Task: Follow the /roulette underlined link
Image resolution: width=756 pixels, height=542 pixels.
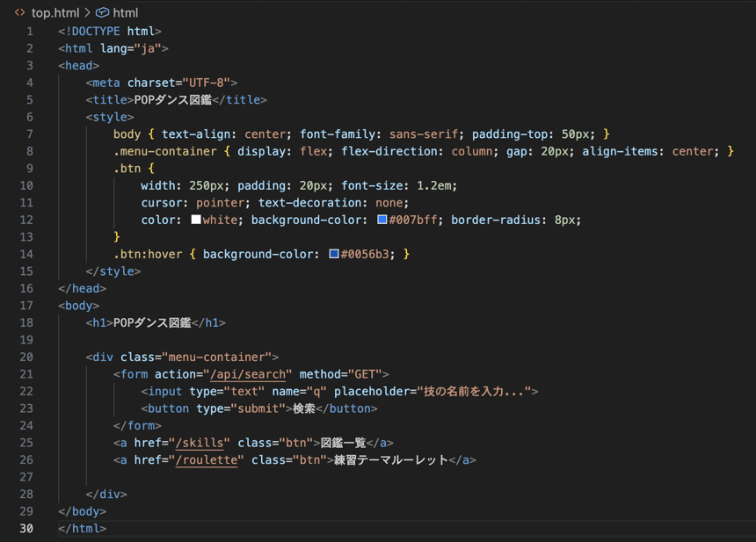Action: [x=207, y=460]
